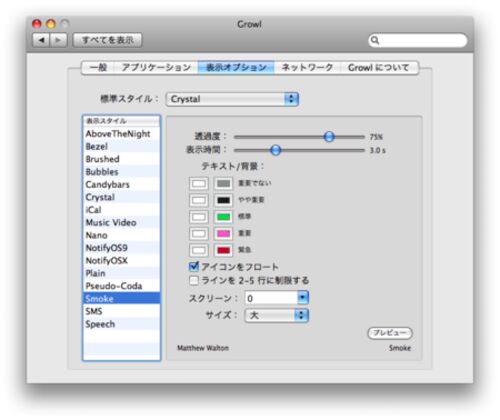
Task: Click the search magnifier icon
Action: tap(375, 40)
